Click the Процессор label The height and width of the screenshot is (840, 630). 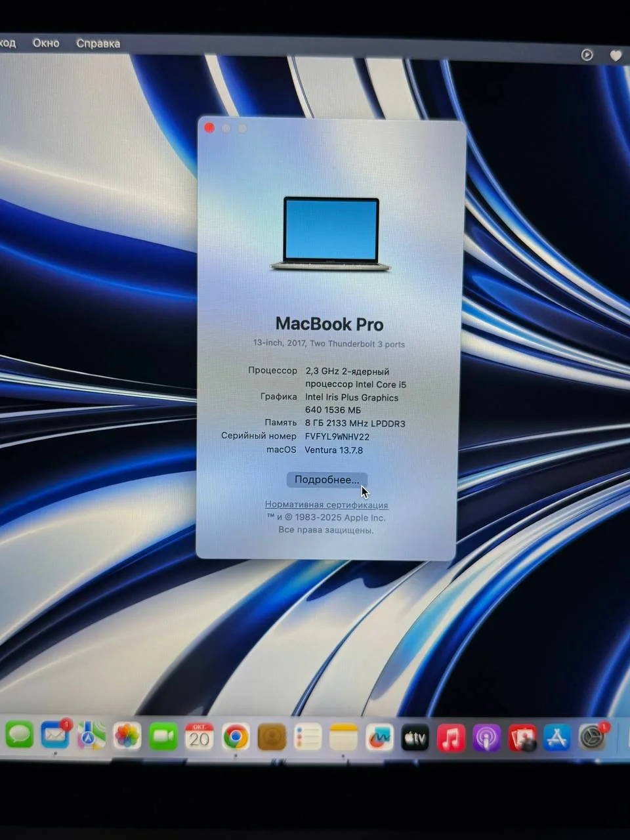coord(272,370)
